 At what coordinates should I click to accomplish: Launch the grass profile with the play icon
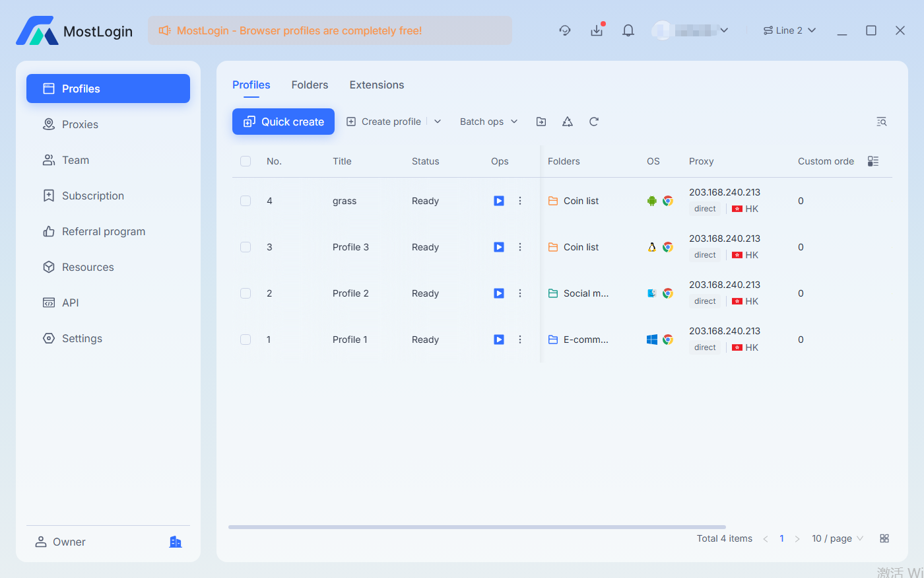click(x=498, y=201)
